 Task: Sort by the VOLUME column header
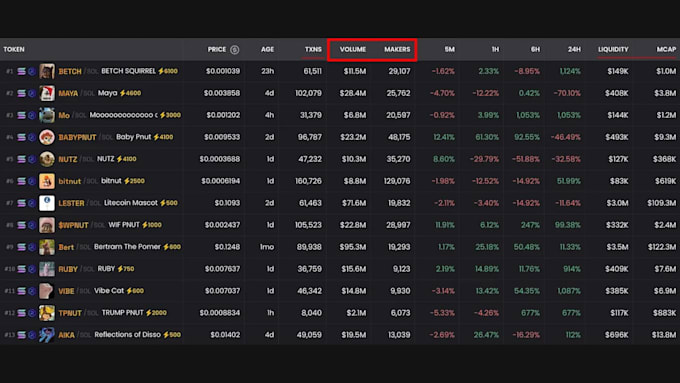coord(353,49)
